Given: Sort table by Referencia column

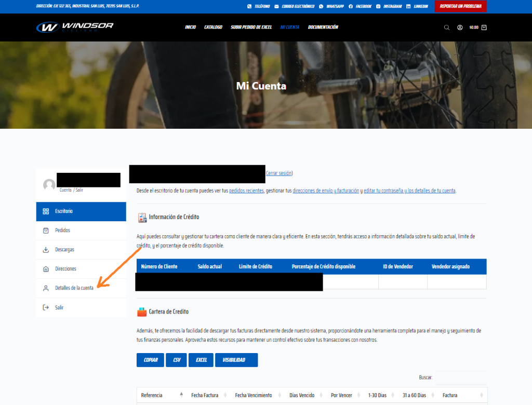Looking at the screenshot, I should 161,395.
